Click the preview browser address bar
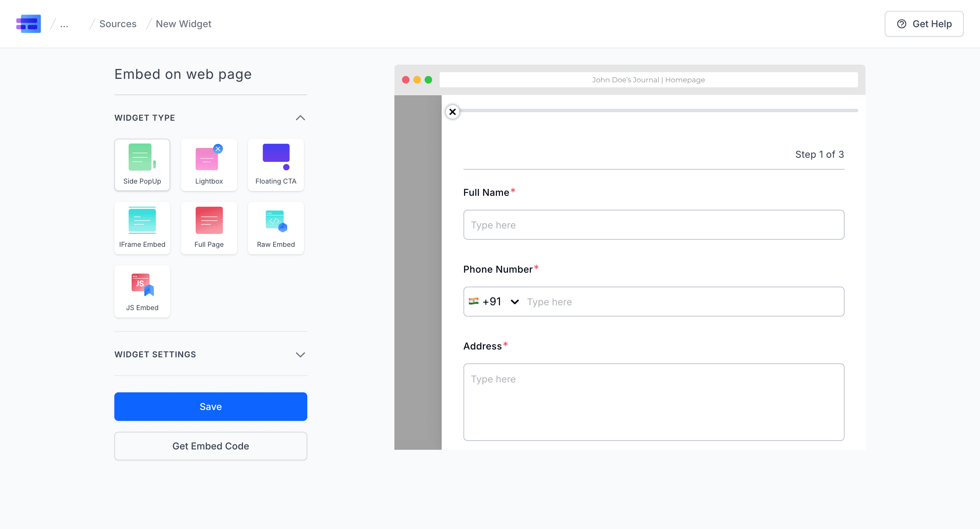This screenshot has width=980, height=529. 648,80
